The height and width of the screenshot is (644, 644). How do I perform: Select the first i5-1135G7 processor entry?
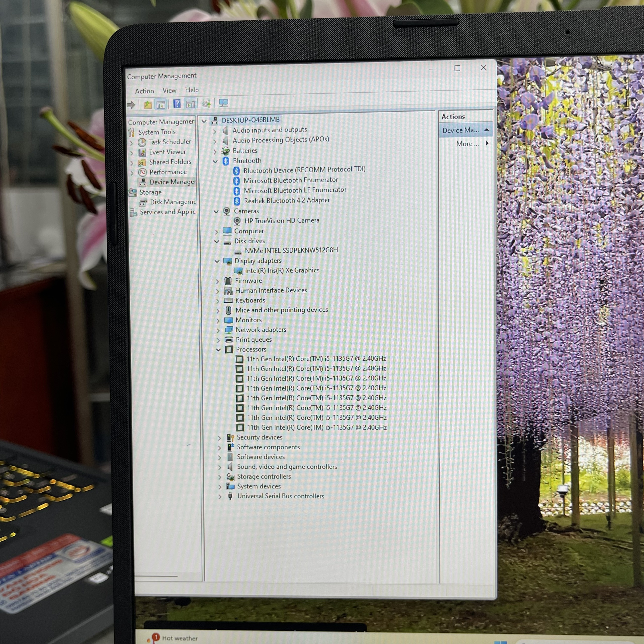(316, 359)
